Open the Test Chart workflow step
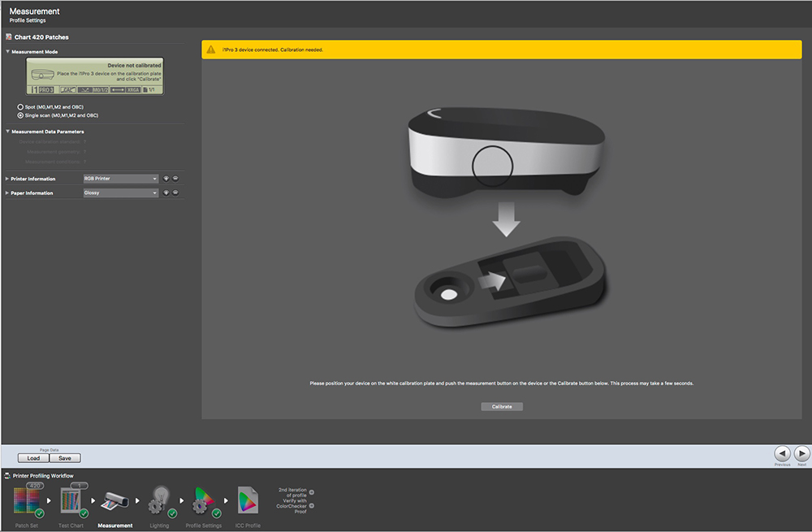Viewport: 812px width, 532px height. pos(72,500)
